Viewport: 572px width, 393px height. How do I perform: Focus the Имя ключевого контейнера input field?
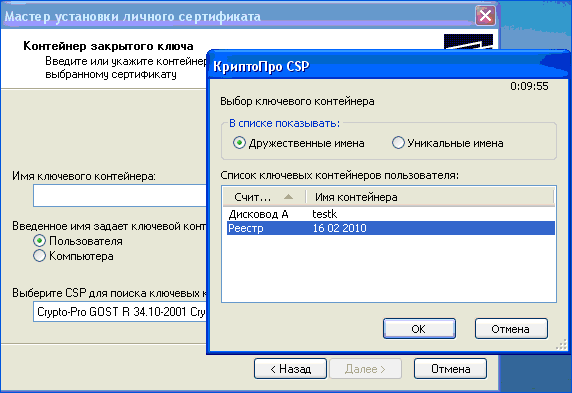tap(120, 196)
